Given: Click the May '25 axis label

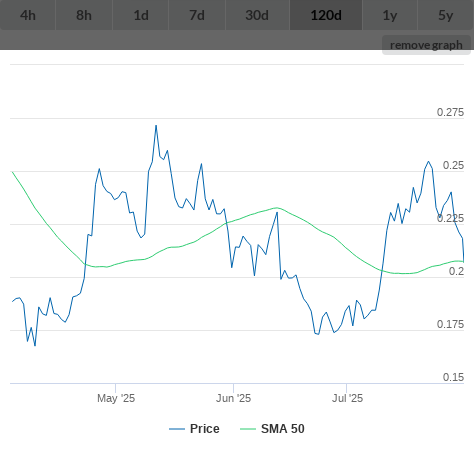Looking at the screenshot, I should tap(116, 398).
